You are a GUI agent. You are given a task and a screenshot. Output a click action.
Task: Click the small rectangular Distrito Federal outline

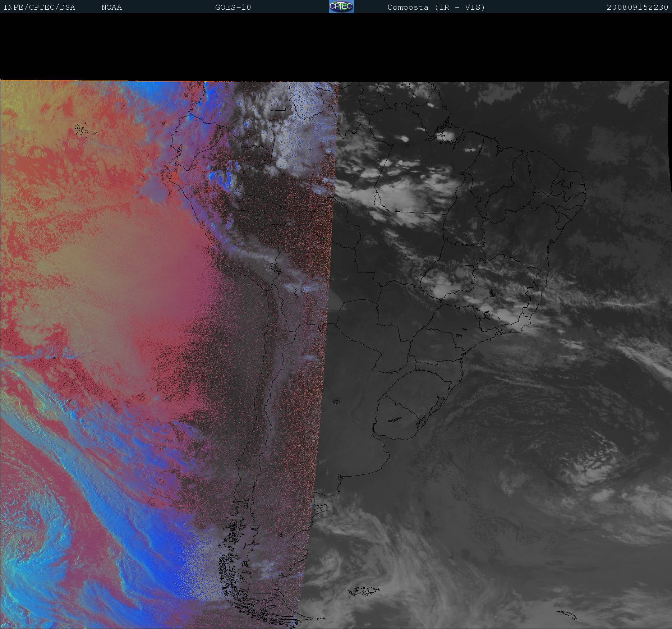469,267
